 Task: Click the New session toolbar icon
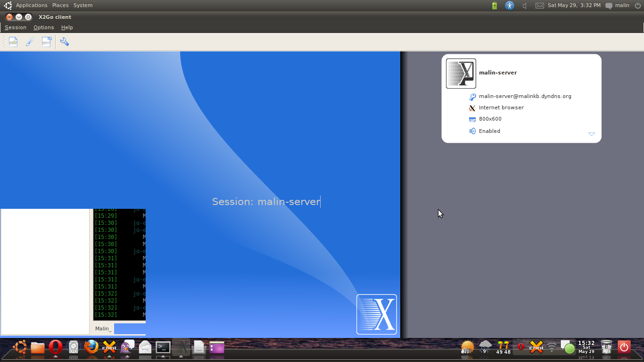coord(13,42)
